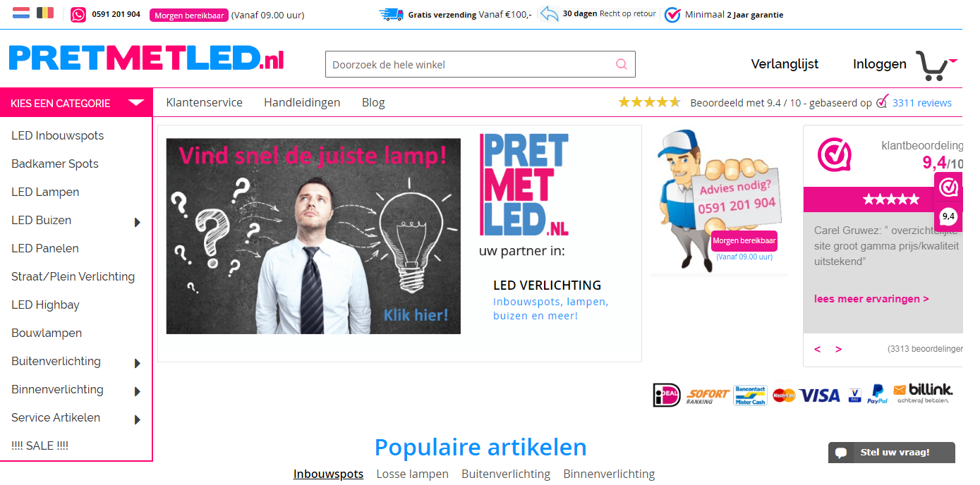Click the Belgium flag icon

click(x=45, y=13)
